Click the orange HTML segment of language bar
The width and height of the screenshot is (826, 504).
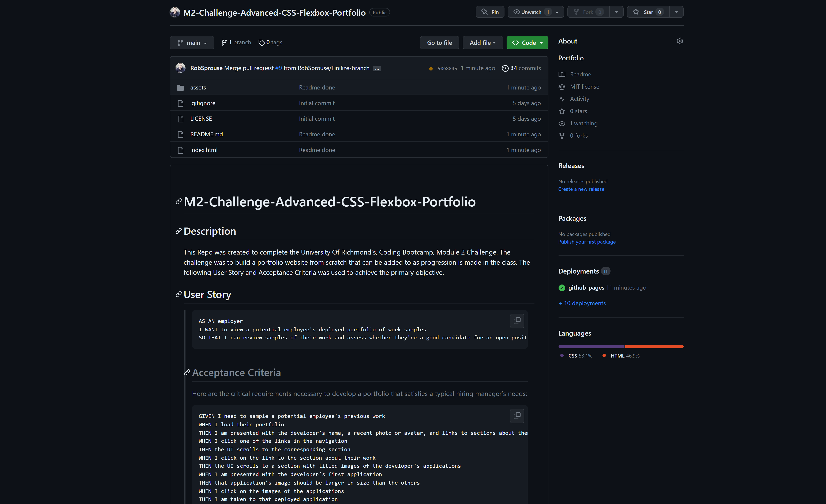point(654,346)
